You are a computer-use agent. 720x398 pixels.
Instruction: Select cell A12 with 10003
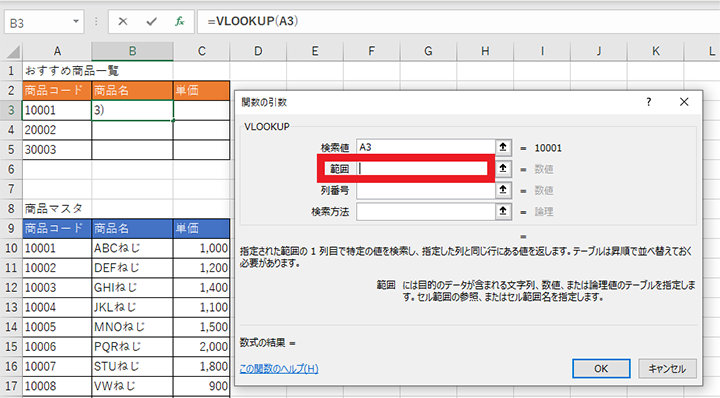coord(57,287)
